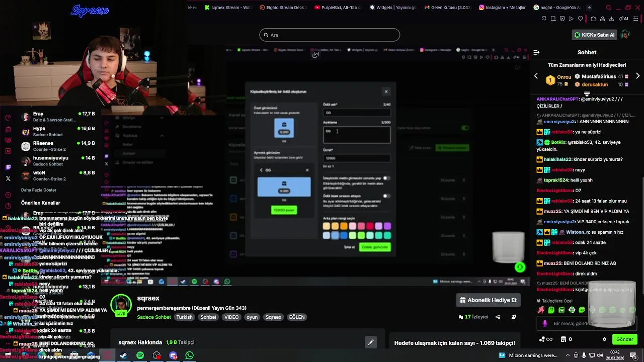Click the heart bookmarks icon in toolbar
The height and width of the screenshot is (362, 644).
[x=580, y=19]
